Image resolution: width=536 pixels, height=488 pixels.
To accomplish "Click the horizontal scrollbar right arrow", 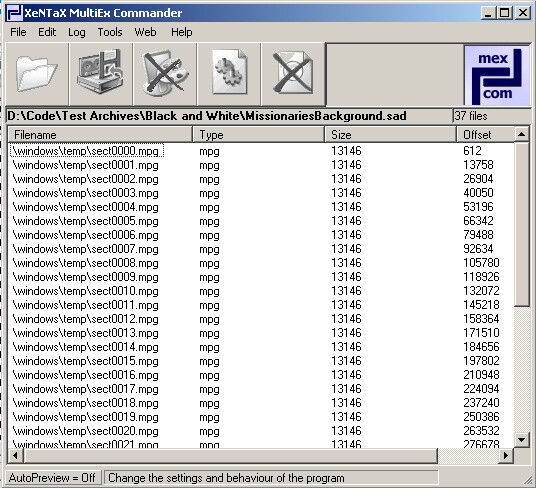I will pos(506,455).
